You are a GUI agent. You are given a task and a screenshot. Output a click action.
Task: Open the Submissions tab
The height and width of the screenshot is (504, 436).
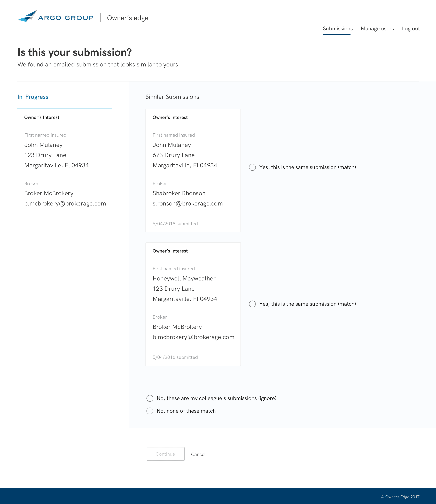337,29
